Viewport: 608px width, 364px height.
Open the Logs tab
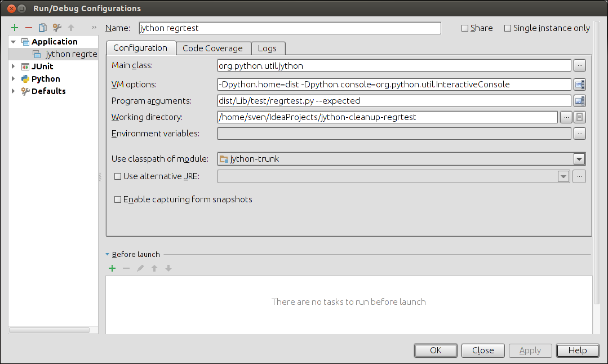pyautogui.click(x=268, y=48)
